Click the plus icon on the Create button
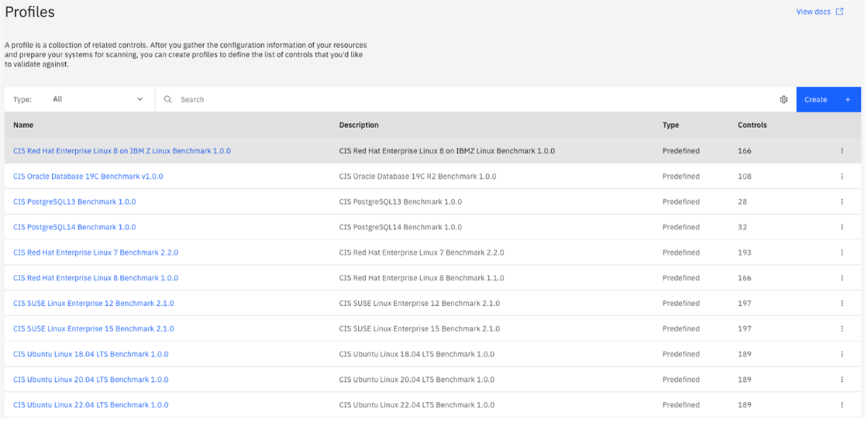The width and height of the screenshot is (868, 421). coord(846,99)
